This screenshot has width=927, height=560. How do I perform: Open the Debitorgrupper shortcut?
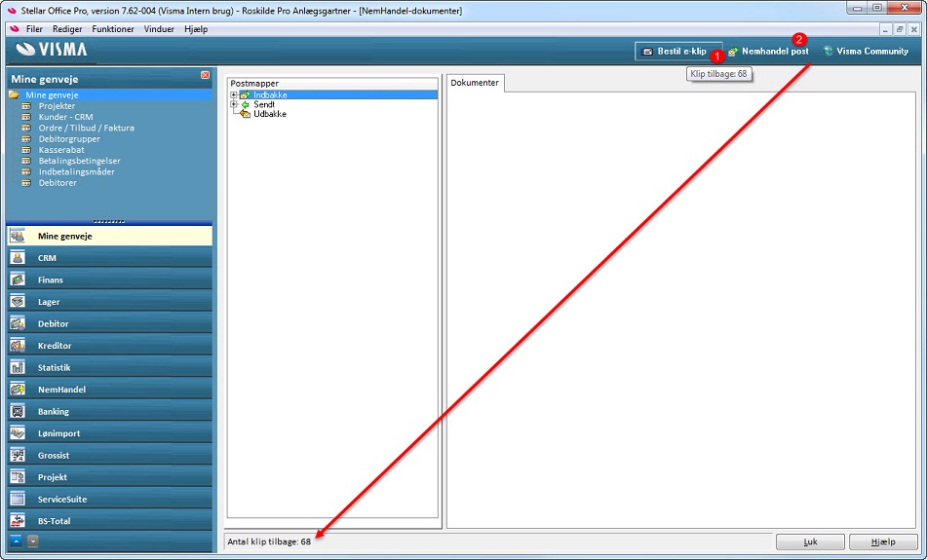[69, 139]
